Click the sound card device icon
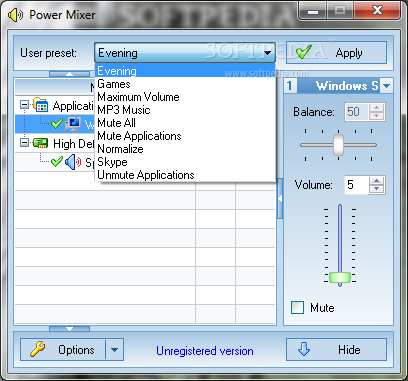 40,143
